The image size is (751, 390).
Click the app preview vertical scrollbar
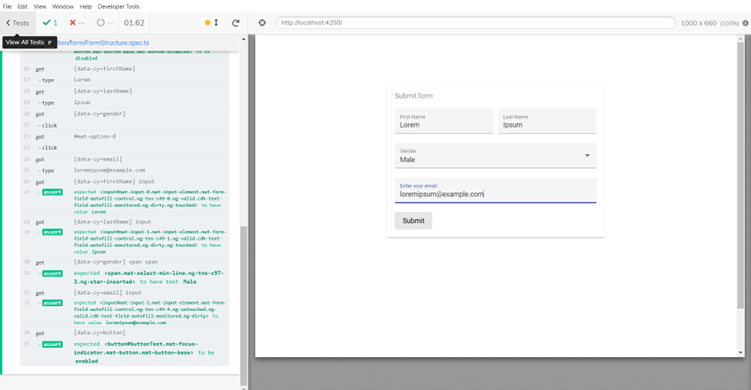pos(740,175)
